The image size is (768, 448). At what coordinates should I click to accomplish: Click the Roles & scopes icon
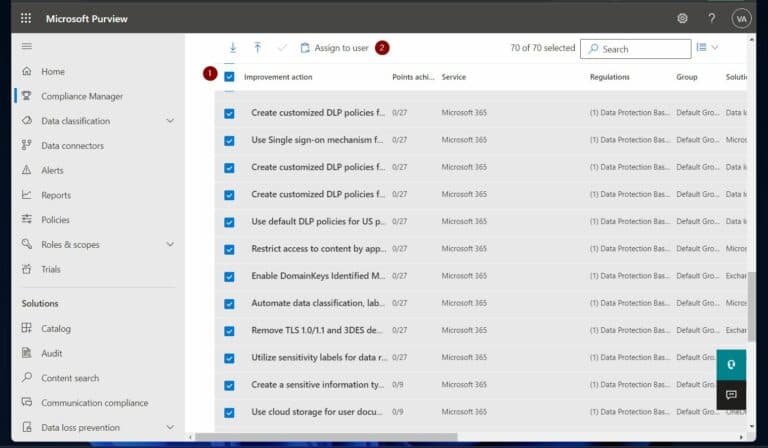point(27,244)
